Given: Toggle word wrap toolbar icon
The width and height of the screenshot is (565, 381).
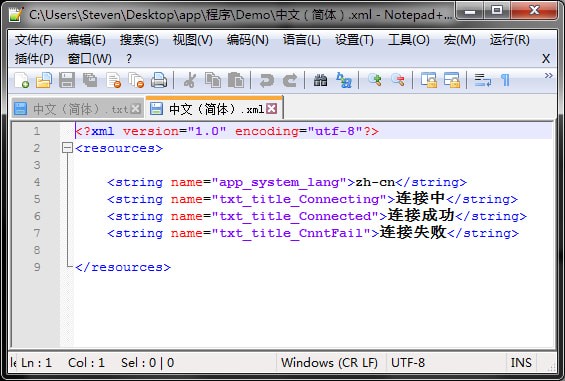Looking at the screenshot, I should [x=482, y=80].
